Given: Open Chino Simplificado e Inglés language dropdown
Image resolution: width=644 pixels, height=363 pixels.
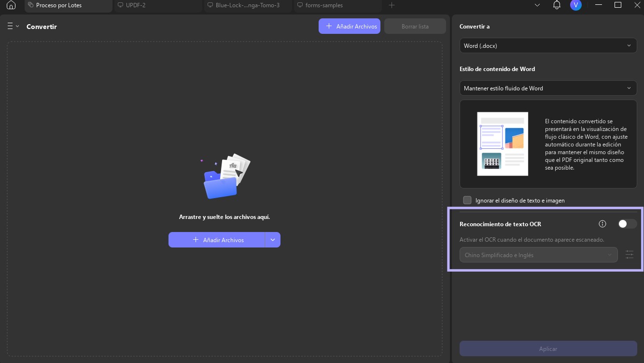Looking at the screenshot, I should pos(539,255).
